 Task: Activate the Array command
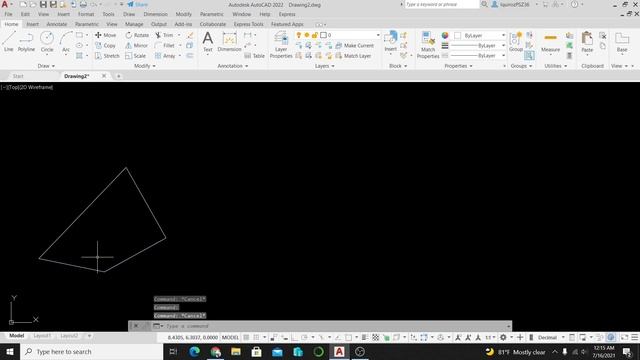[x=165, y=56]
